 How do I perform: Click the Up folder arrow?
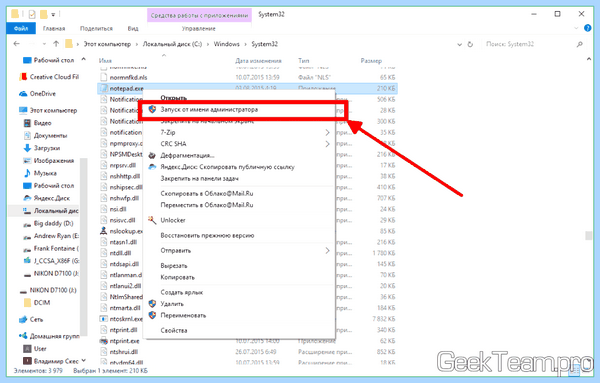56,44
